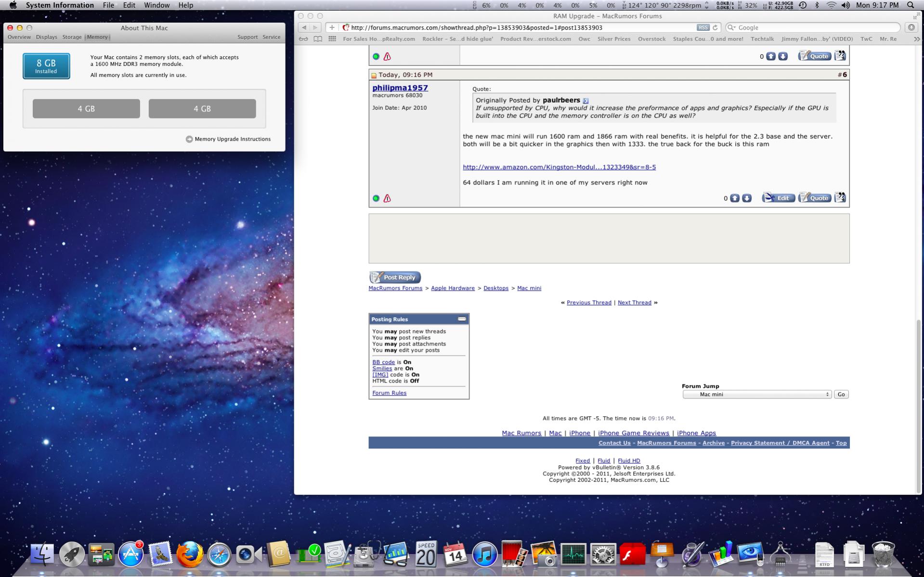The image size is (924, 577).
Task: Switch to Displays tab
Action: click(x=47, y=37)
